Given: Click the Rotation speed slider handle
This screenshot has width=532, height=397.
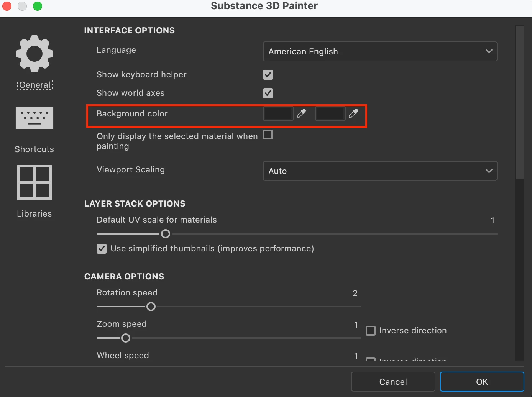Looking at the screenshot, I should click(x=151, y=307).
